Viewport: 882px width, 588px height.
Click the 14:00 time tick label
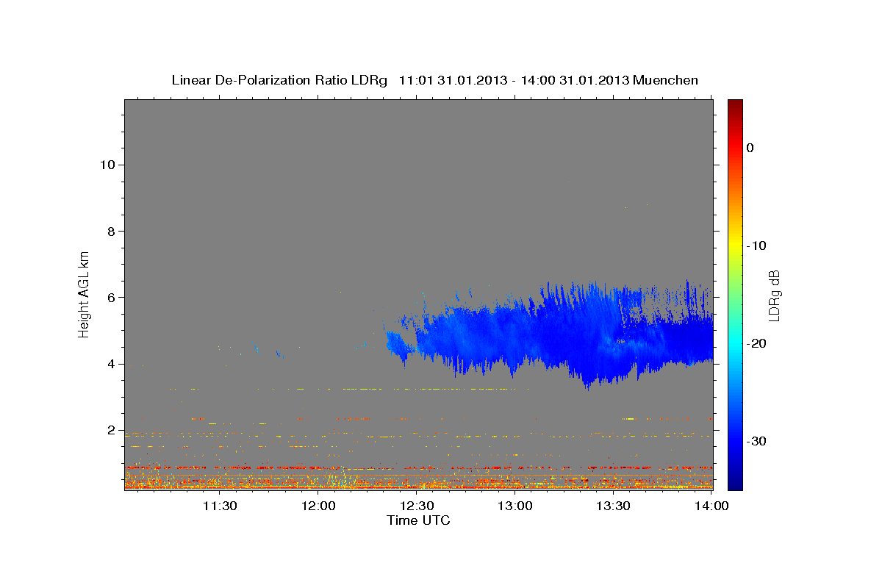coord(711,506)
